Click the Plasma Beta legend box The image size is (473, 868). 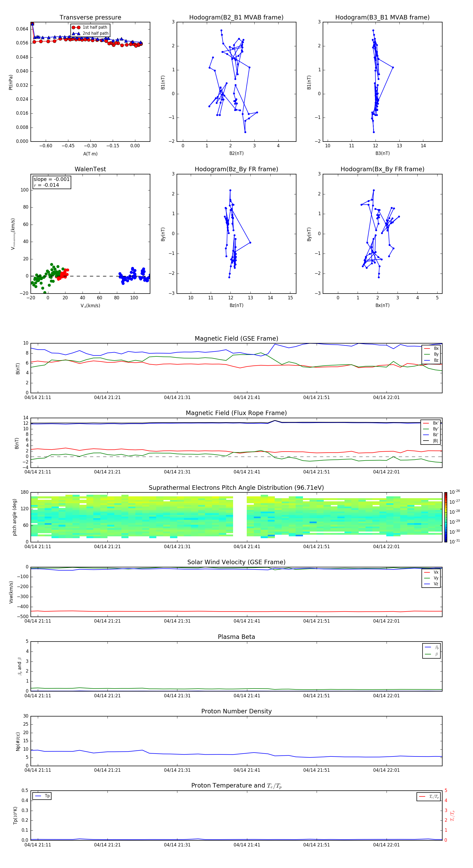[431, 651]
